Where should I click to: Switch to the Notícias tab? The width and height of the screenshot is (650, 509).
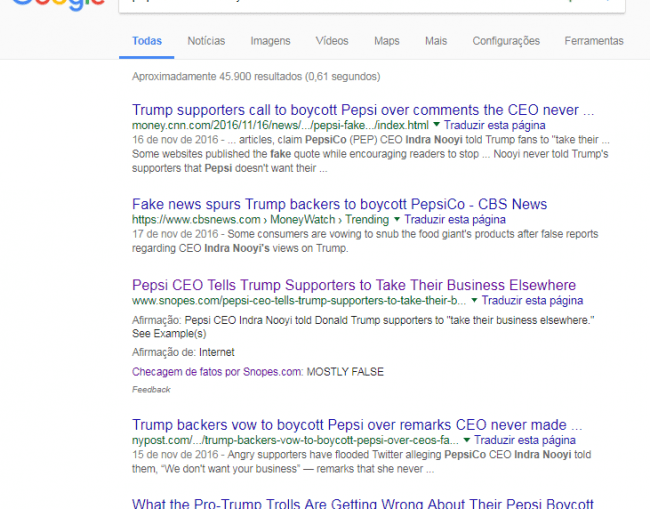[x=206, y=41]
